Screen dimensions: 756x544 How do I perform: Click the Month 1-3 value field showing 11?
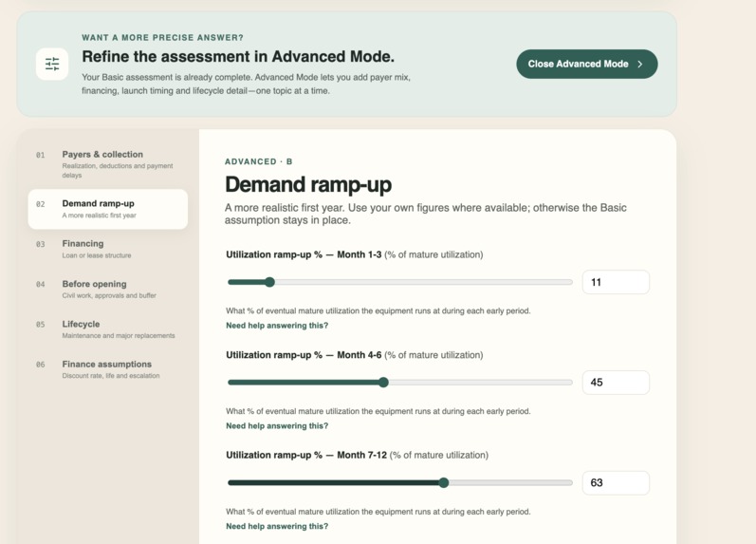pyautogui.click(x=616, y=282)
